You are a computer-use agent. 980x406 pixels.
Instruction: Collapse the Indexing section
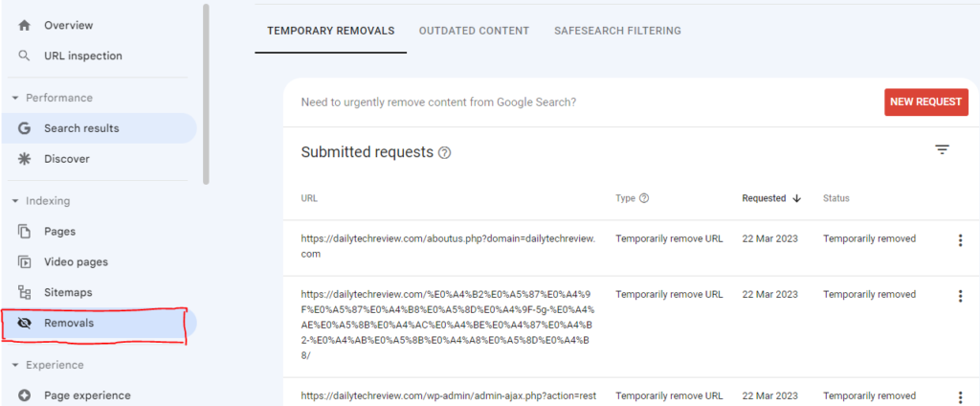(x=15, y=201)
